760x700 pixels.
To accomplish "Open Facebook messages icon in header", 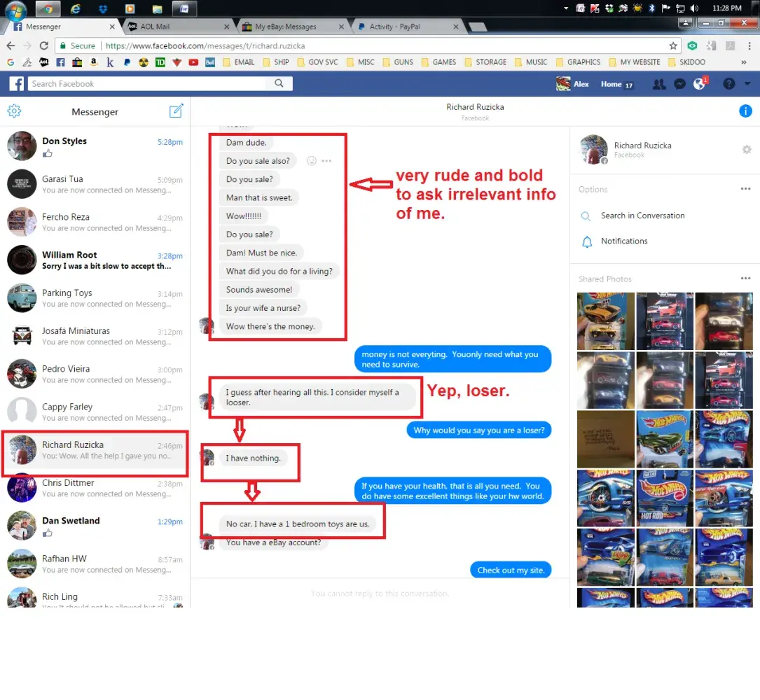I will tap(679, 84).
